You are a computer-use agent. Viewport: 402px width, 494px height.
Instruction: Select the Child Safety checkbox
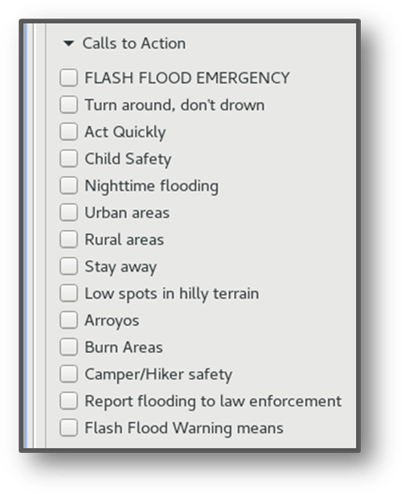click(69, 158)
